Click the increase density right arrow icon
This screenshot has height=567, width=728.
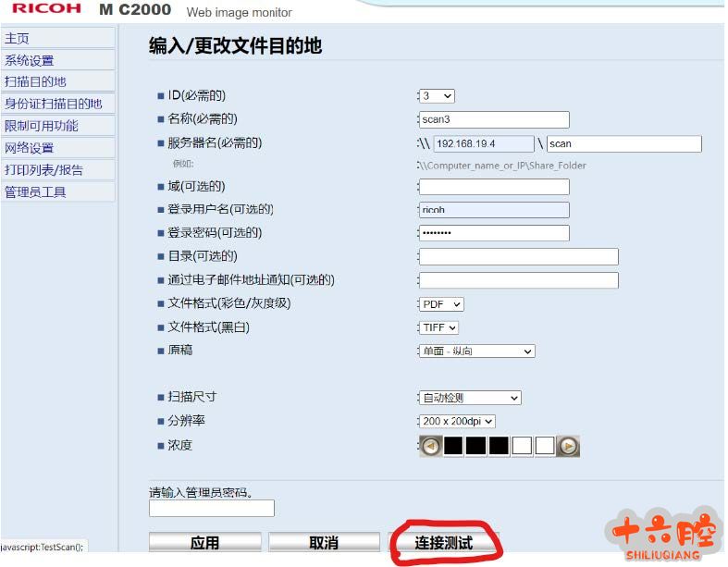[569, 446]
